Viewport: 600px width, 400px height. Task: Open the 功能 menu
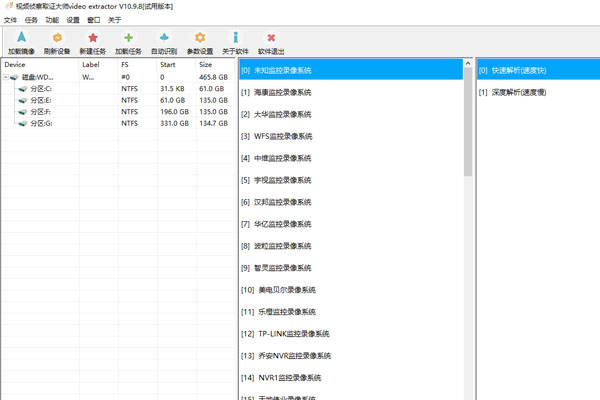coord(52,20)
